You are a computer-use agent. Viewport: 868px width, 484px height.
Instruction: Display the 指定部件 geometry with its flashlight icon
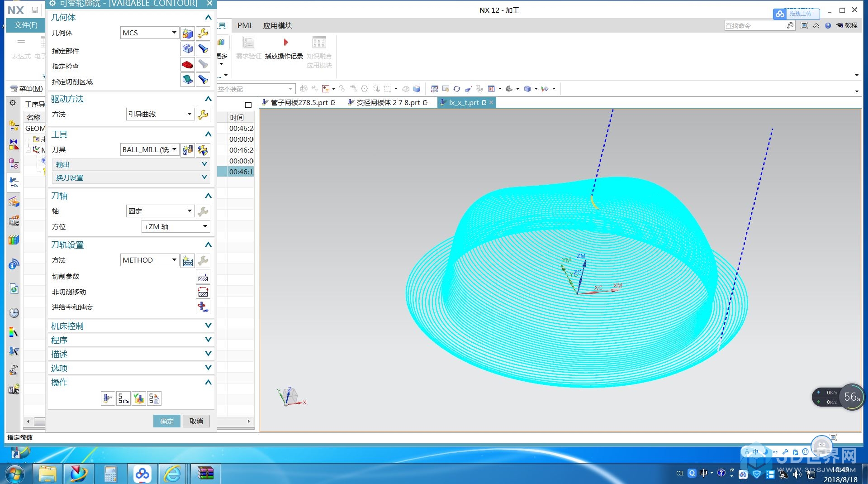(203, 48)
